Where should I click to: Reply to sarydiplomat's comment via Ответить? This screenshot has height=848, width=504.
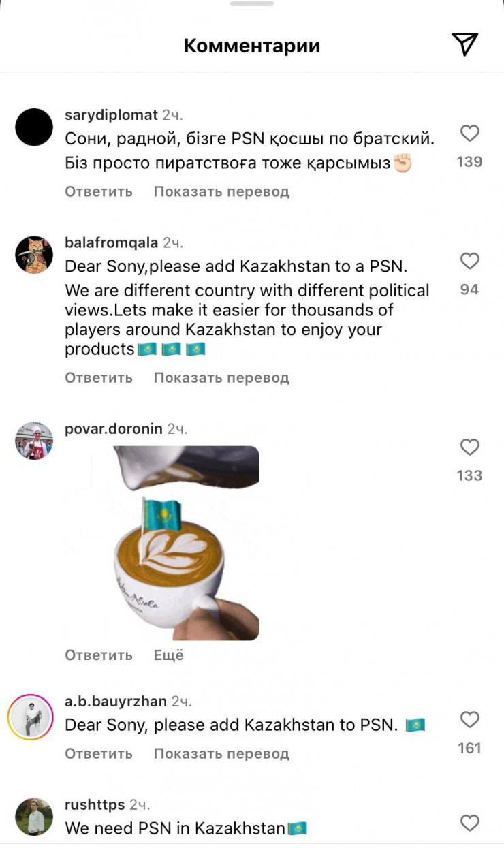(99, 191)
